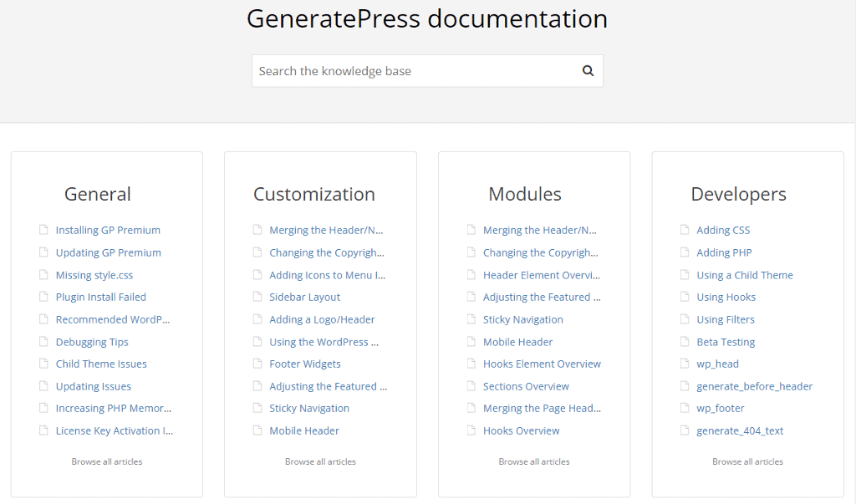Open Hooks Overview in Modules
Screen dimensions: 856x504
(x=521, y=430)
